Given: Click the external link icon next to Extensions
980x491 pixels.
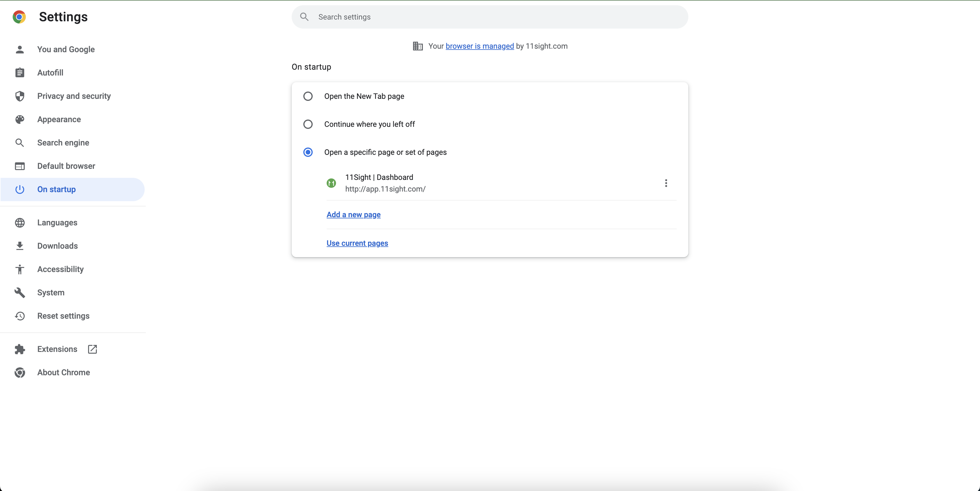Looking at the screenshot, I should tap(92, 349).
